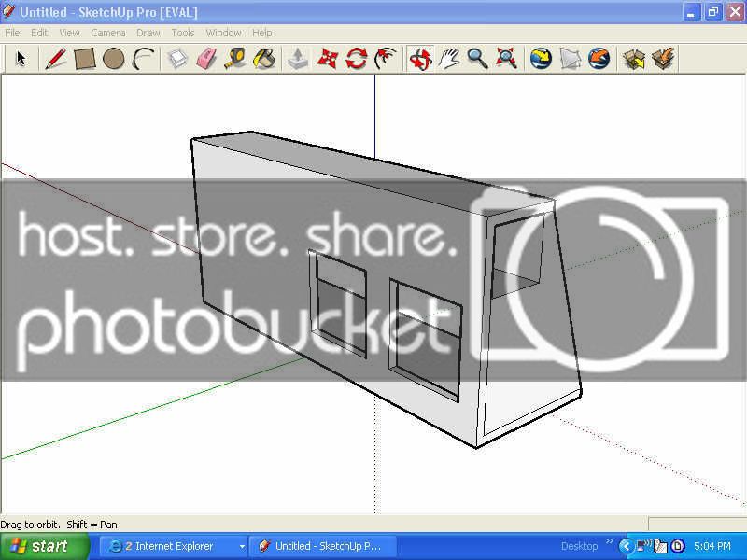Open the Draw menu
This screenshot has height=560, width=747.
tap(148, 33)
